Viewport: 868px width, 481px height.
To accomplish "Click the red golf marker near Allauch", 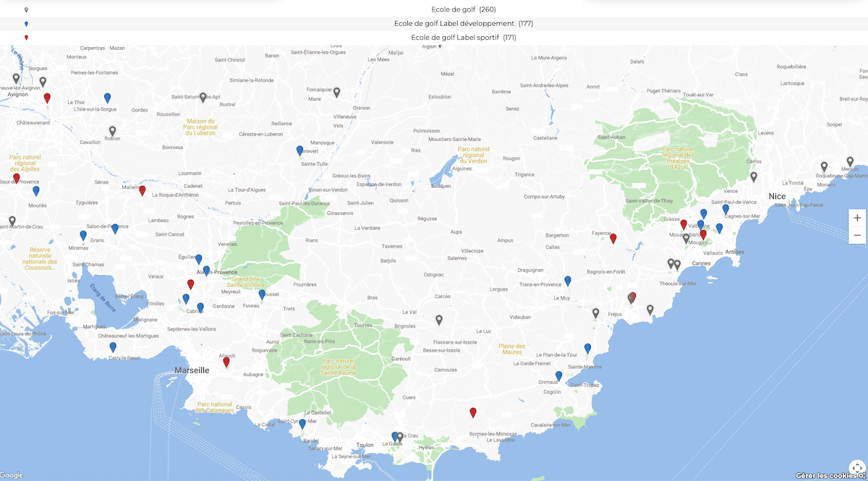I will coord(226,362).
